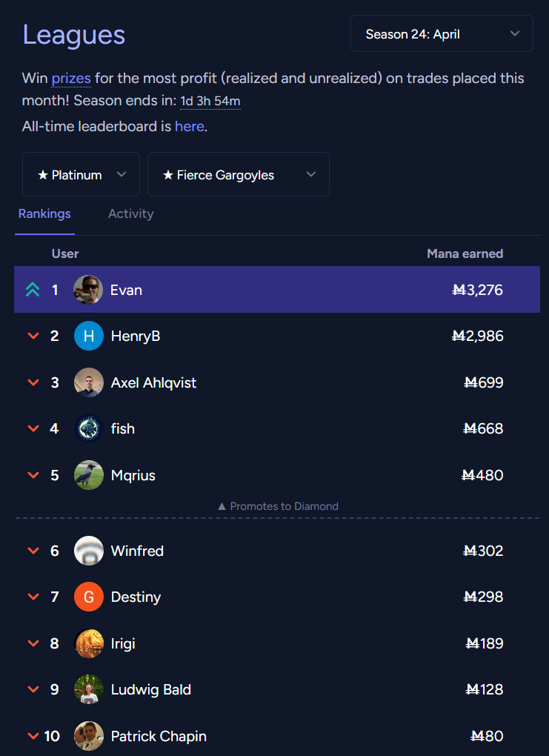Click Irigi's fiery avatar image
Screen dimensions: 549x756
[x=88, y=643]
